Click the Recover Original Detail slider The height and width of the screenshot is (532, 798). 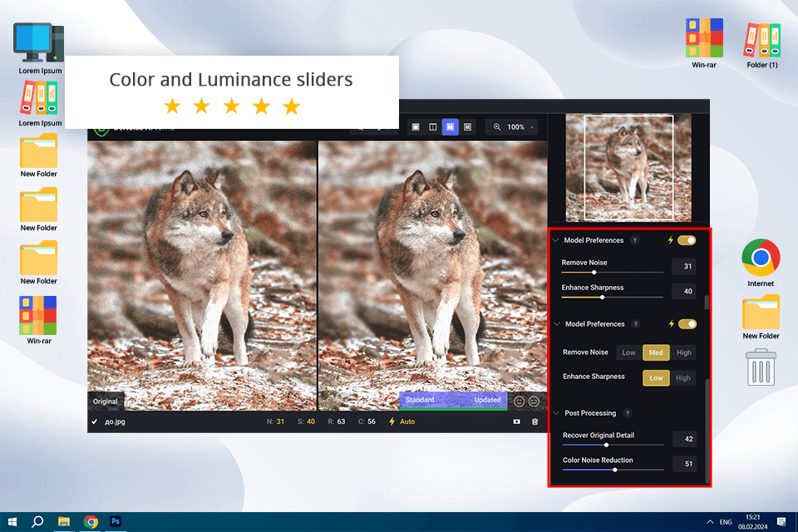tap(613, 445)
